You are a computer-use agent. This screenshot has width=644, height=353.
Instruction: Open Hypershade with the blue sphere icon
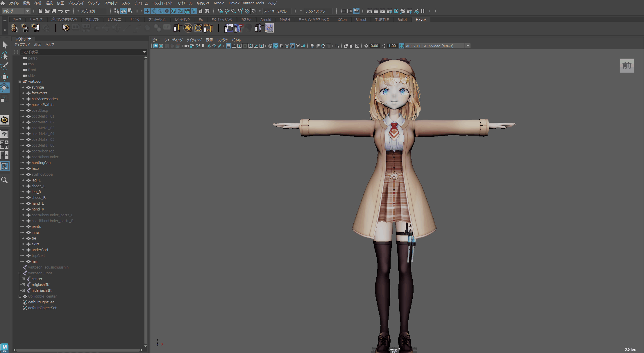point(396,11)
